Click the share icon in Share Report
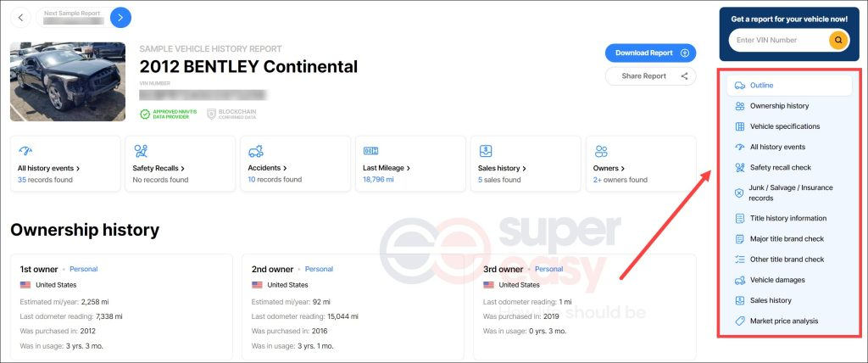The height and width of the screenshot is (363, 868). tap(685, 76)
